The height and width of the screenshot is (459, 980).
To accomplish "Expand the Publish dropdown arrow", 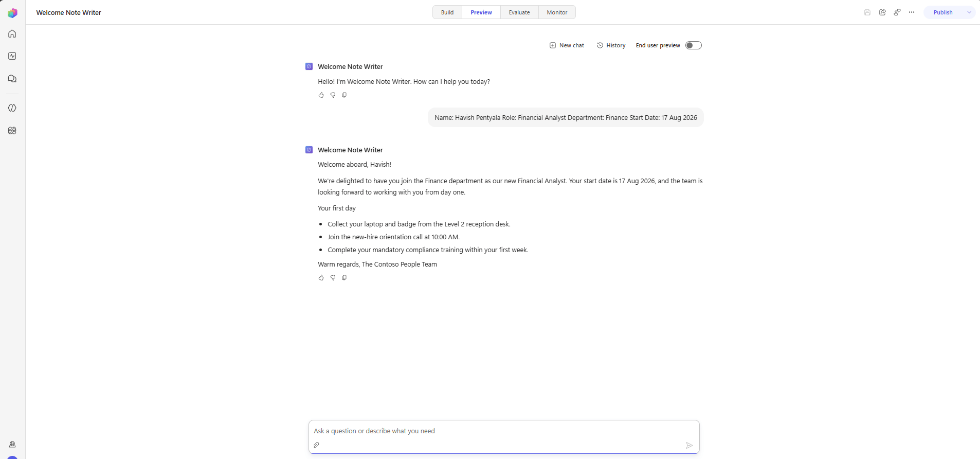I will point(969,12).
